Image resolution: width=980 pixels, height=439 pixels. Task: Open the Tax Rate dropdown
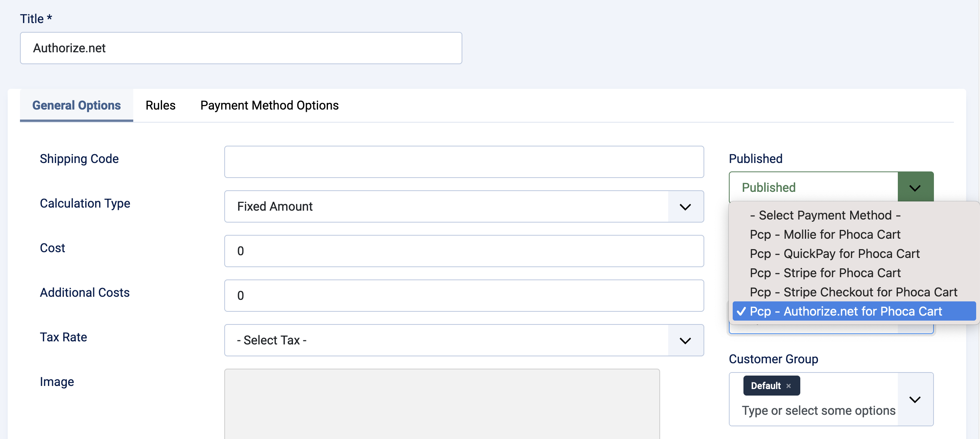(x=685, y=340)
